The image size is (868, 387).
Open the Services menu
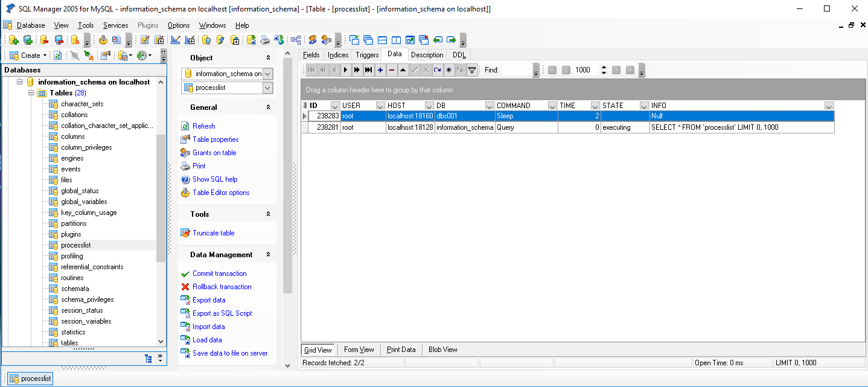pyautogui.click(x=115, y=25)
